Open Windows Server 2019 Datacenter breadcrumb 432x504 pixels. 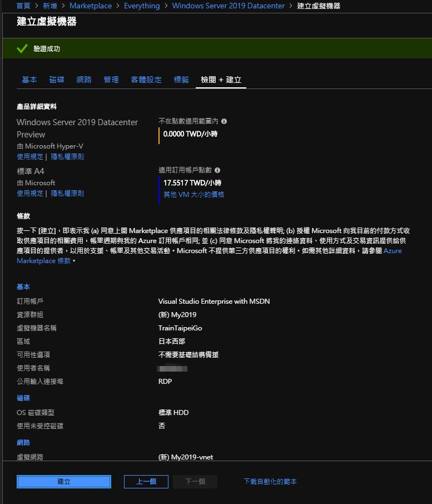tap(229, 6)
